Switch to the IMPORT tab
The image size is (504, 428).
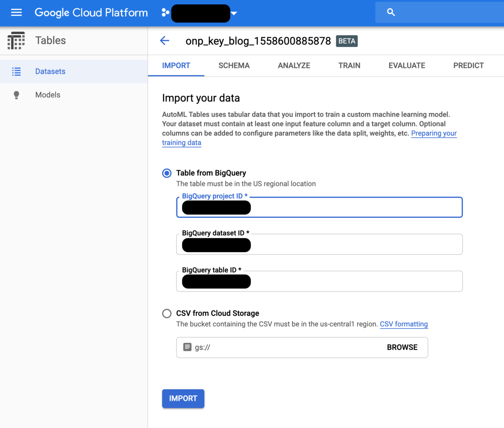(176, 65)
